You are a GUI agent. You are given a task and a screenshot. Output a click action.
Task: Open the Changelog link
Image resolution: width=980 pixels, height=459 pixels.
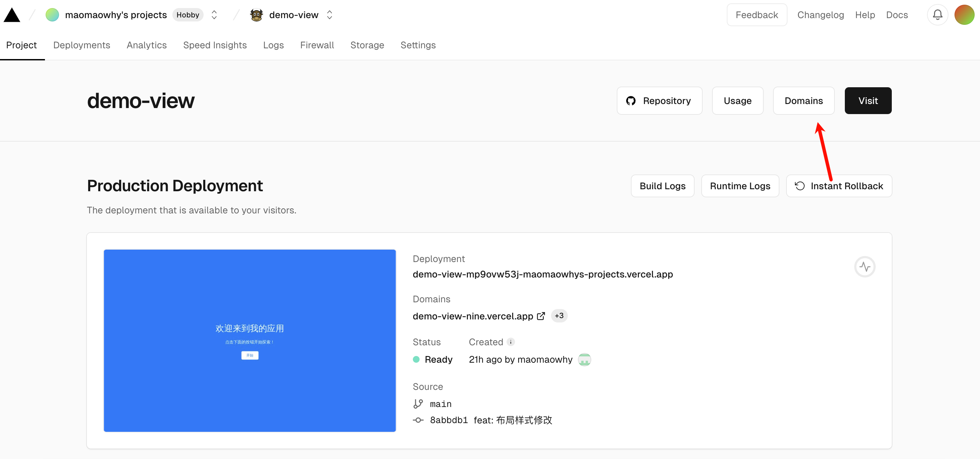pyautogui.click(x=821, y=15)
